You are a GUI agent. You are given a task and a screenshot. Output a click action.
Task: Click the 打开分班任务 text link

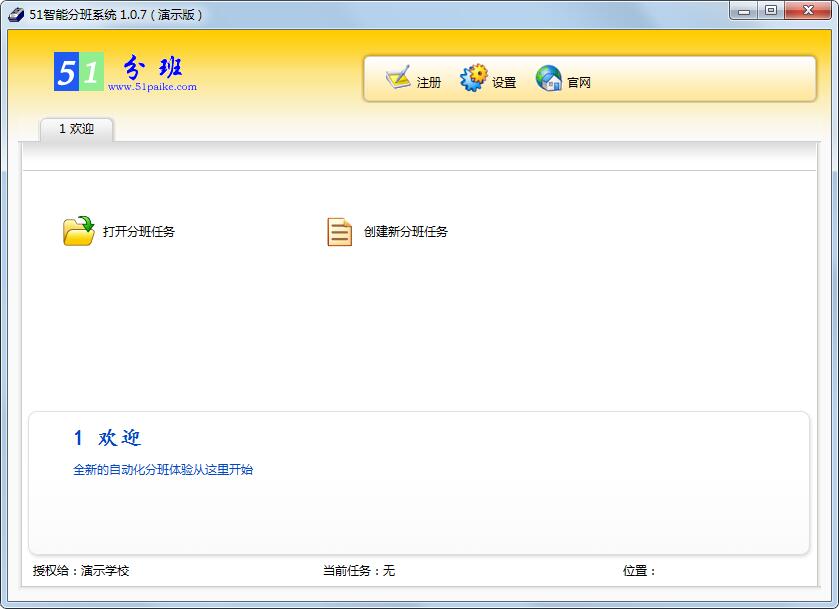139,232
